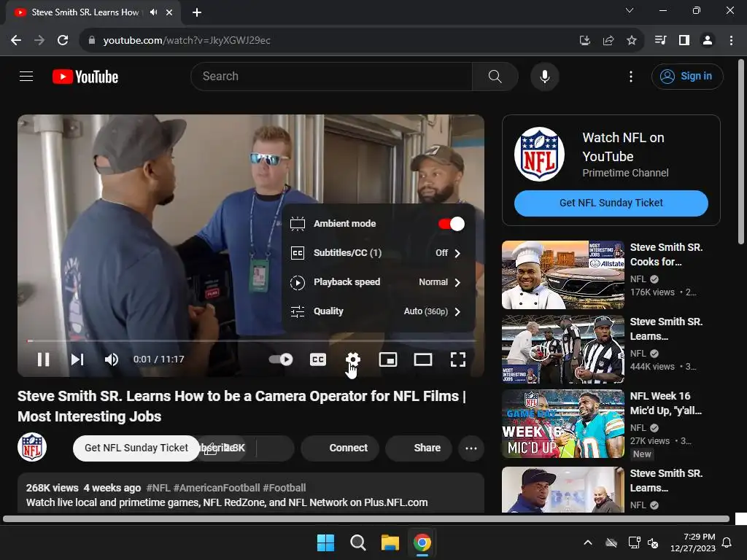
Task: Open the miniplayer
Action: tap(388, 359)
